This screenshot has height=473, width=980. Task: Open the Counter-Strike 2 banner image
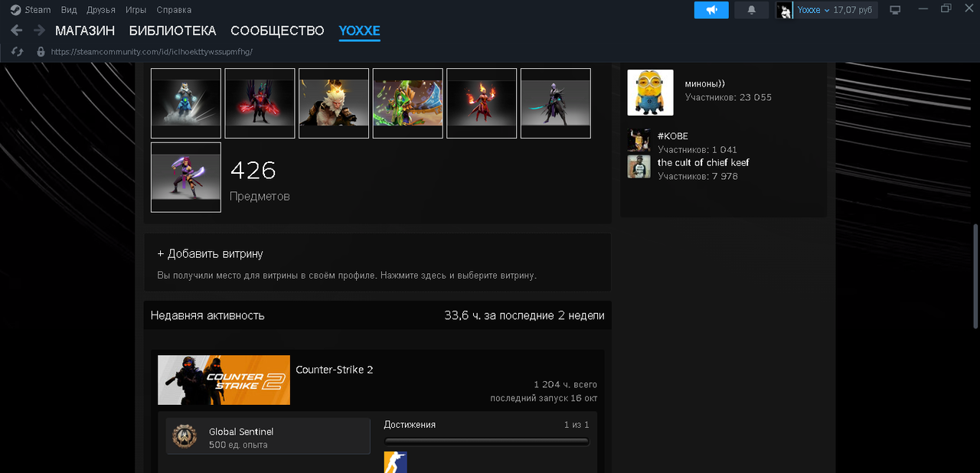224,380
